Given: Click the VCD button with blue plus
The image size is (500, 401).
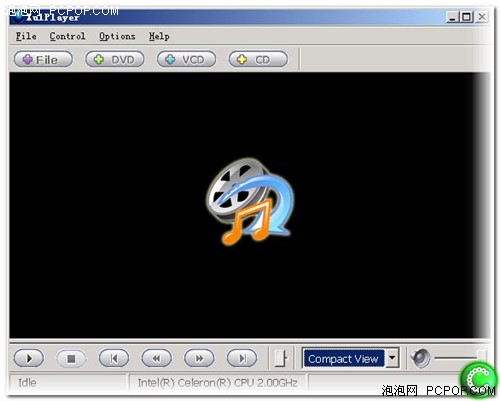Looking at the screenshot, I should [186, 59].
